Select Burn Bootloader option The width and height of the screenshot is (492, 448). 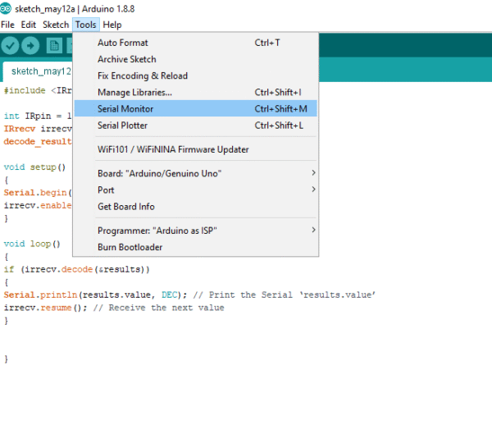click(x=130, y=247)
